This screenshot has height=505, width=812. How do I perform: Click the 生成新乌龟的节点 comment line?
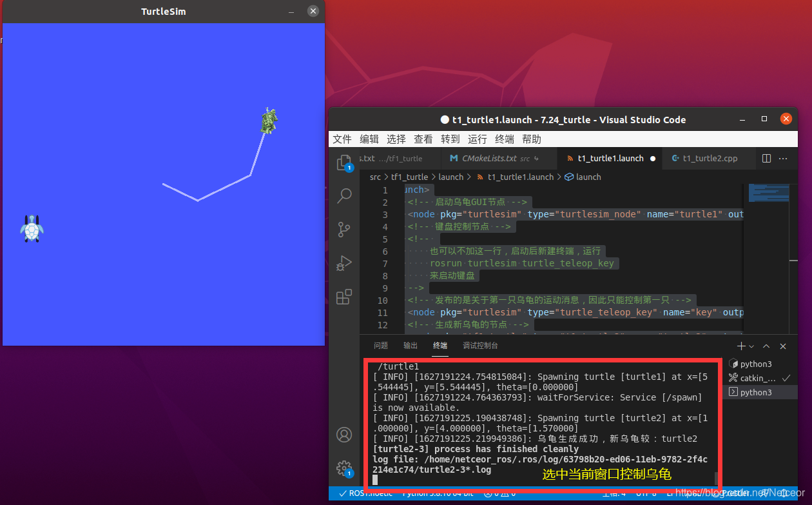(x=467, y=325)
